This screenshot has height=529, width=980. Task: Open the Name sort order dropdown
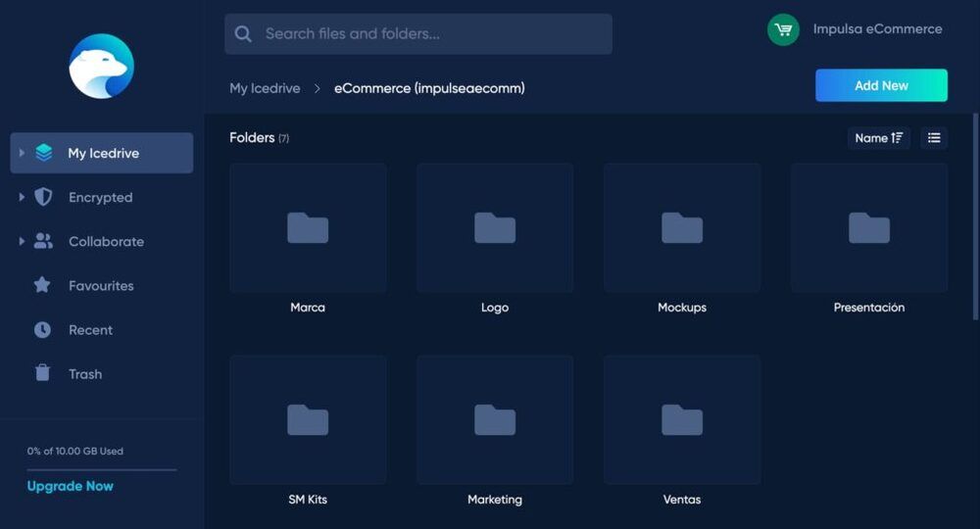click(878, 138)
